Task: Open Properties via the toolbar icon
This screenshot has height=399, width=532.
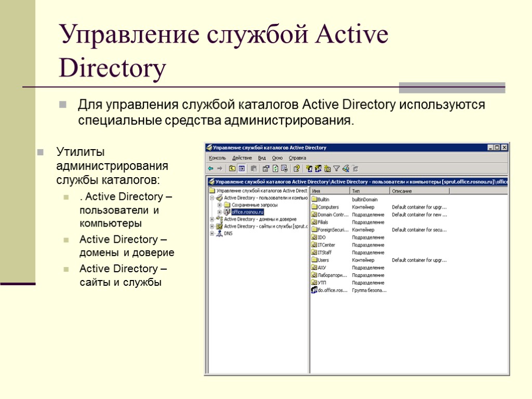Action: point(265,168)
